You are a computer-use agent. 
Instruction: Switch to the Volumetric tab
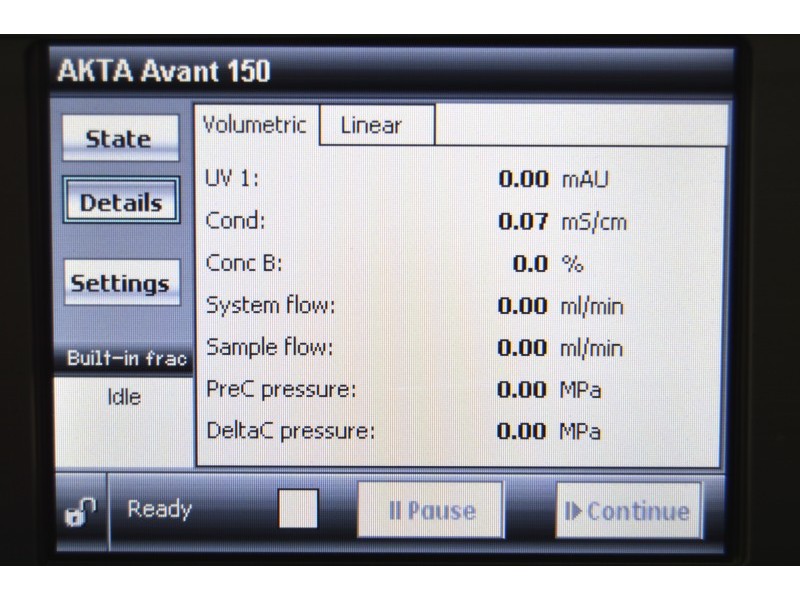pyautogui.click(x=257, y=125)
